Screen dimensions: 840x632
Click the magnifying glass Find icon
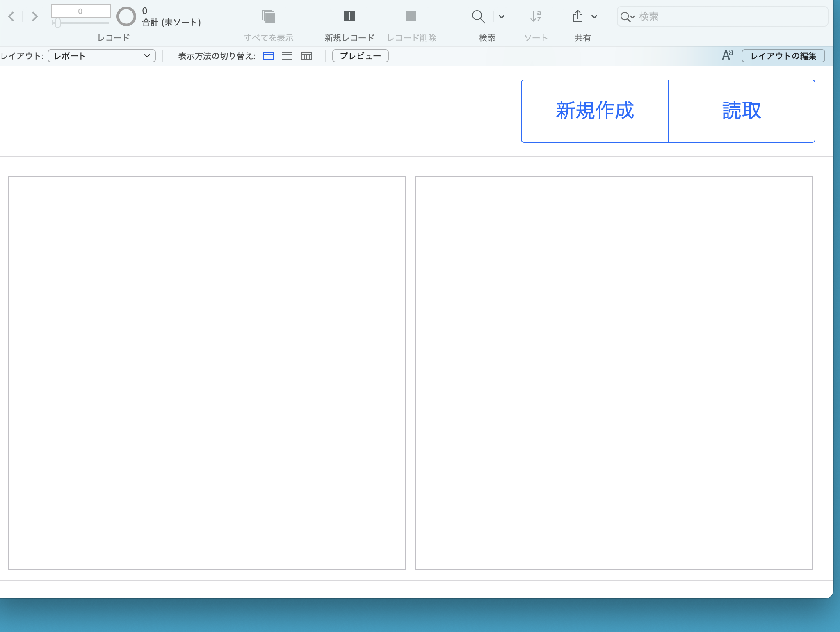[478, 16]
